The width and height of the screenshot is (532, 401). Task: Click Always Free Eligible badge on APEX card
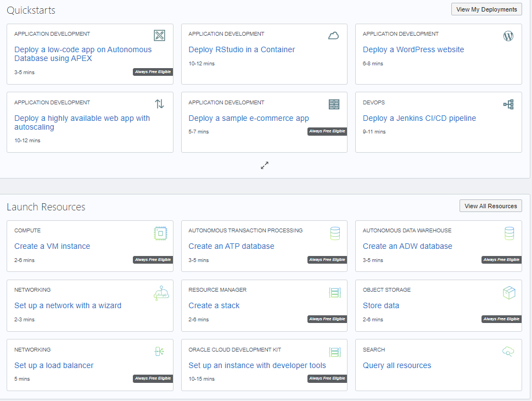pyautogui.click(x=153, y=72)
